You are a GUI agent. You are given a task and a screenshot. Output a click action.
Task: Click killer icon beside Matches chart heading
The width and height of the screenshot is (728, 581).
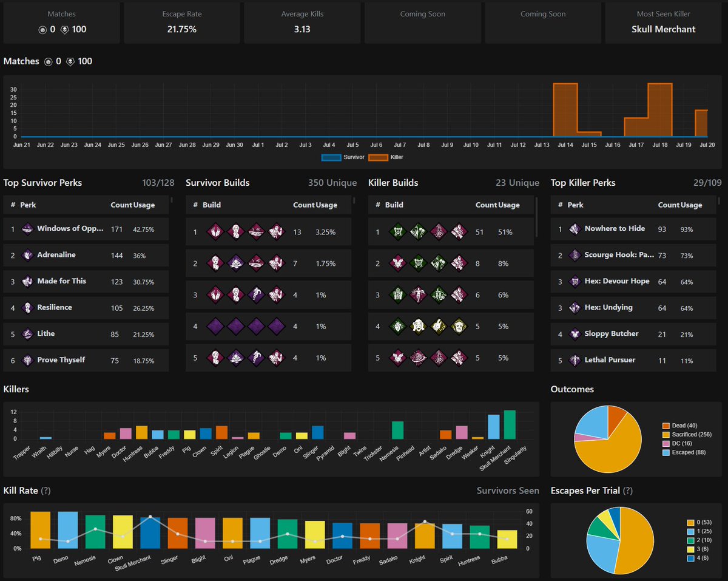point(70,61)
